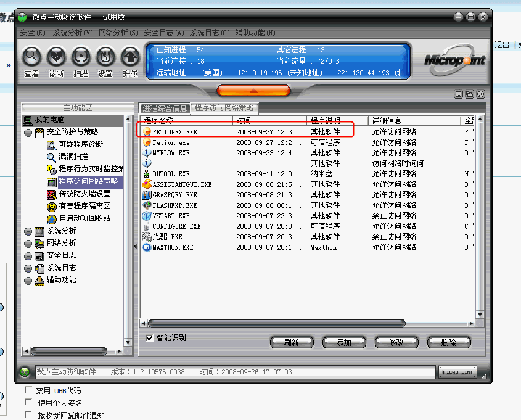Open the 系统分析(V) menu
521x420 pixels.
[x=72, y=33]
